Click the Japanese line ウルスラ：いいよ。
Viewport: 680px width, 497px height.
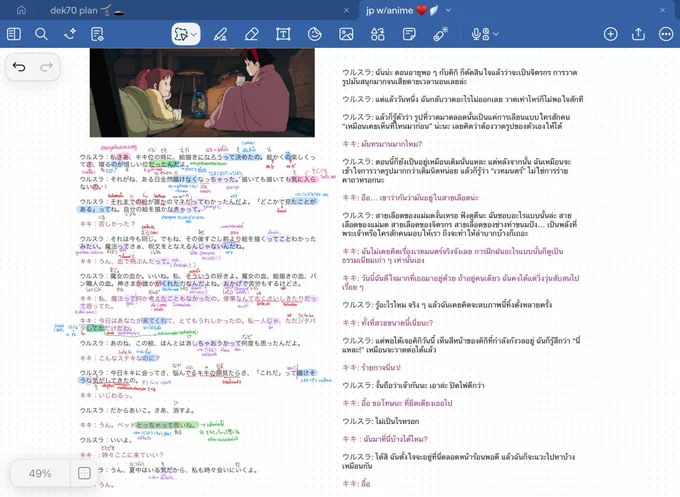pyautogui.click(x=106, y=440)
